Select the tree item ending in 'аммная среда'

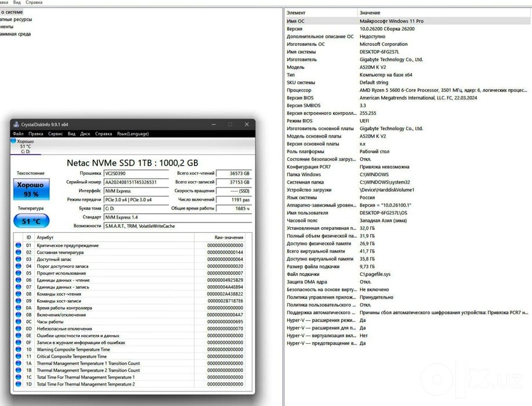pyautogui.click(x=15, y=34)
